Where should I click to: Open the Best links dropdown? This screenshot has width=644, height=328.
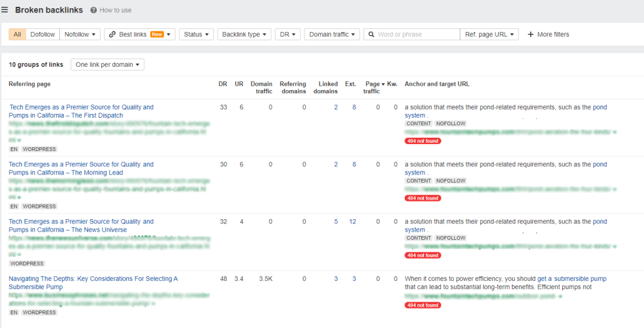(x=140, y=35)
